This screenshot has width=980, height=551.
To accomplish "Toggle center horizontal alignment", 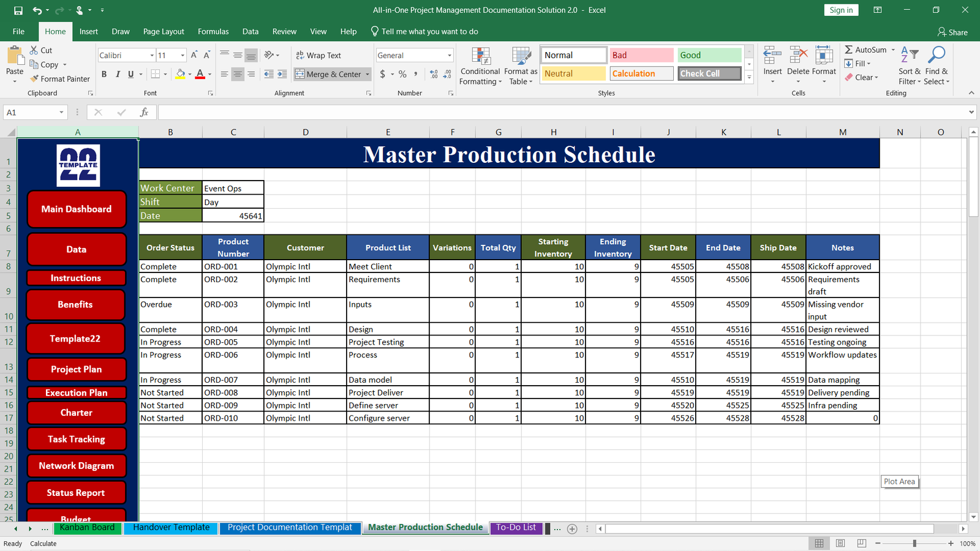I will point(238,74).
